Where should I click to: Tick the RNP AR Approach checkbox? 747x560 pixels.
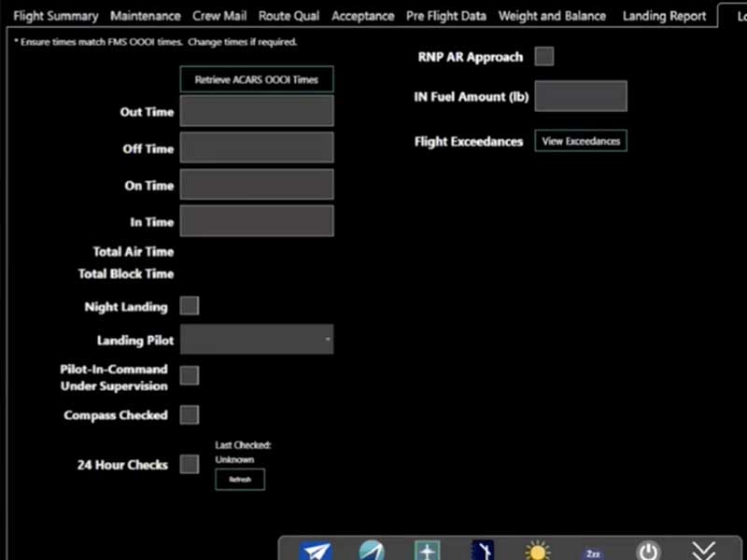coord(544,57)
